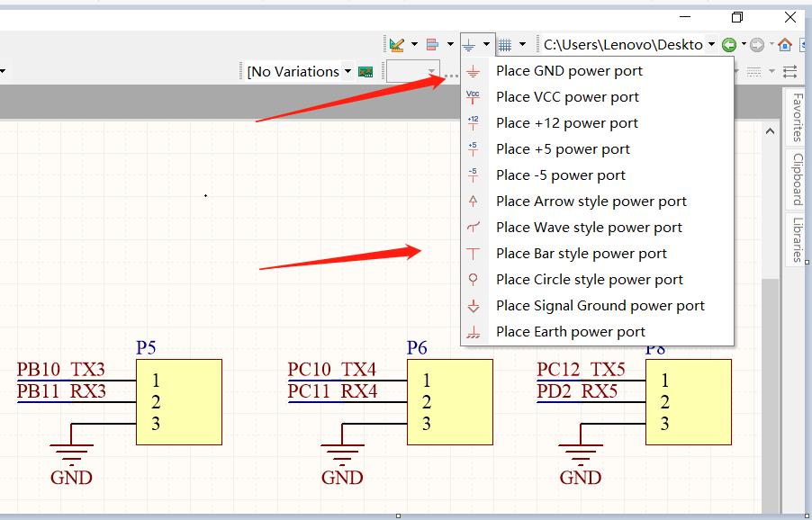Collapse the Power Sources dropdown arrow
Image resolution: width=812 pixels, height=520 pixels.
pos(486,44)
